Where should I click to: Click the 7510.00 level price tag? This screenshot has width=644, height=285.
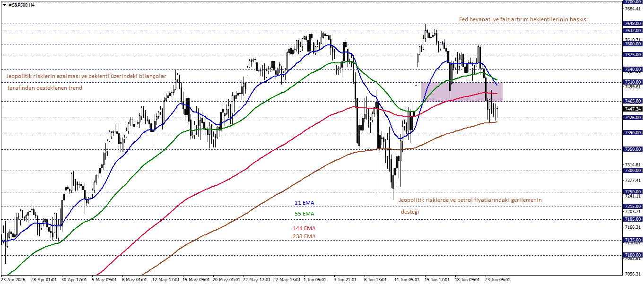[x=633, y=82]
